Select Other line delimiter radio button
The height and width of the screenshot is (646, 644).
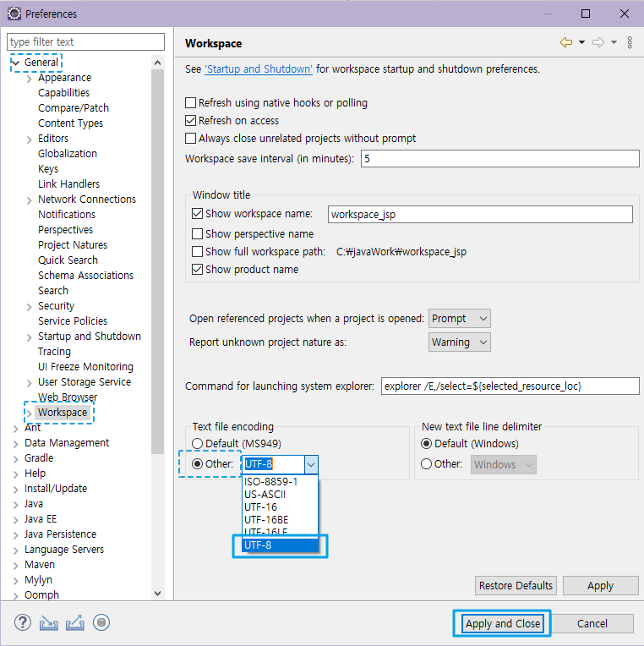coord(426,464)
